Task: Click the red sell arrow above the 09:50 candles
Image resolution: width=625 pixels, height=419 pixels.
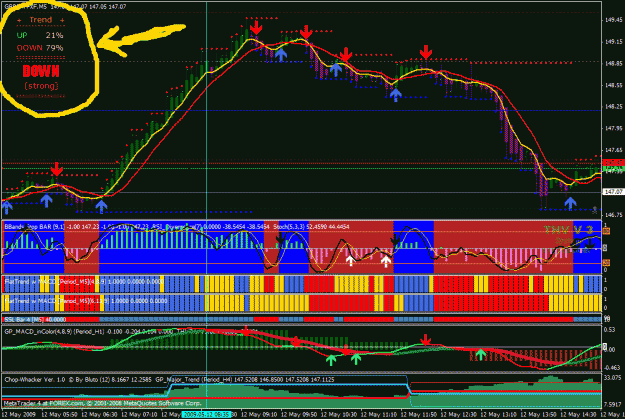Action: (x=306, y=32)
